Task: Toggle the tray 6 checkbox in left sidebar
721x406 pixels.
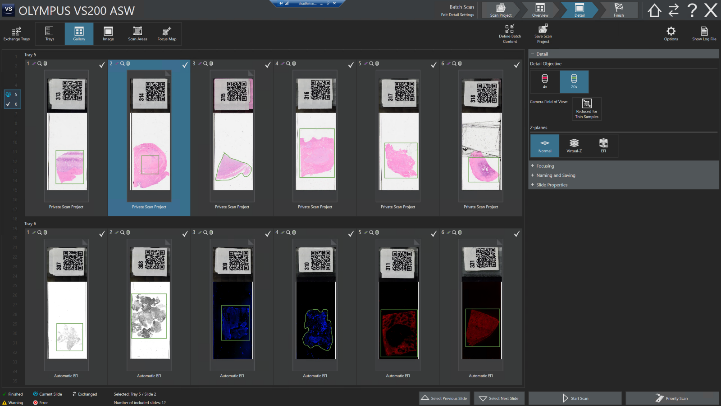Action: pyautogui.click(x=10, y=103)
